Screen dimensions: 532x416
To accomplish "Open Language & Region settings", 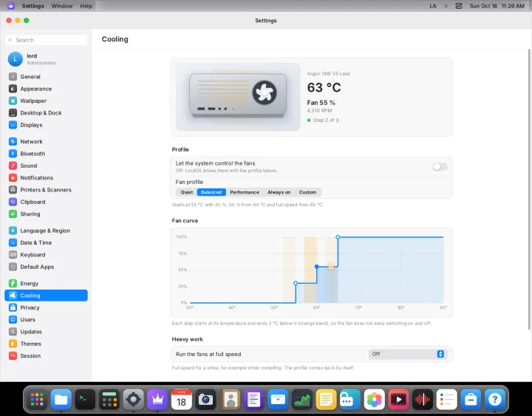I will (x=46, y=231).
